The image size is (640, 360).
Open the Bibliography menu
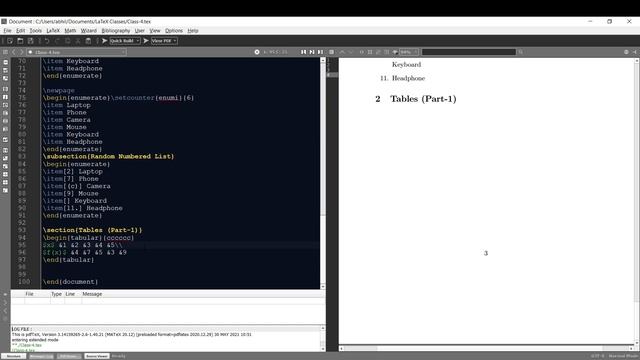point(116,31)
